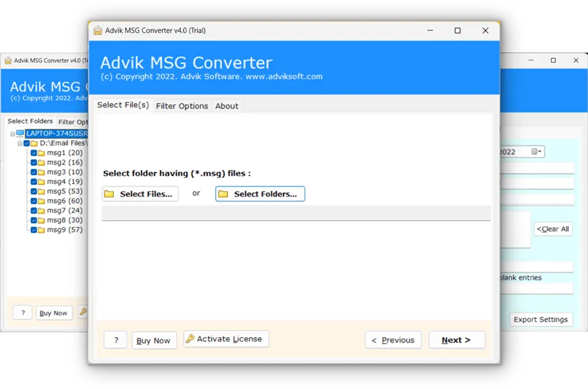Image resolution: width=588 pixels, height=389 pixels.
Task: Click the Select Files... button
Action: [x=140, y=193]
